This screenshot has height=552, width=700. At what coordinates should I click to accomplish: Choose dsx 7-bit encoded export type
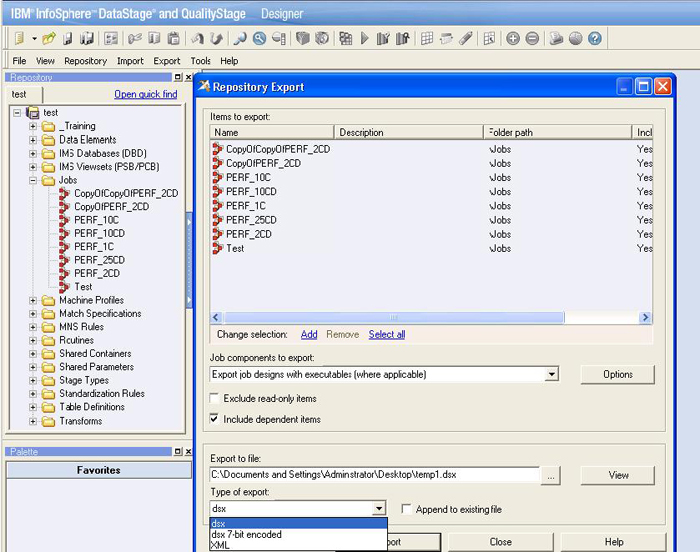point(298,534)
